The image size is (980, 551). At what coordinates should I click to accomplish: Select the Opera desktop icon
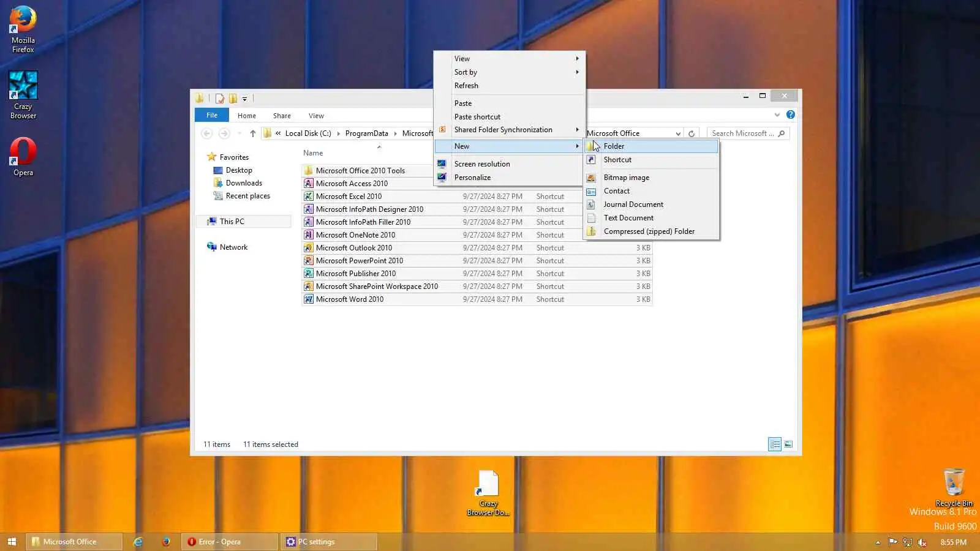pyautogui.click(x=23, y=157)
